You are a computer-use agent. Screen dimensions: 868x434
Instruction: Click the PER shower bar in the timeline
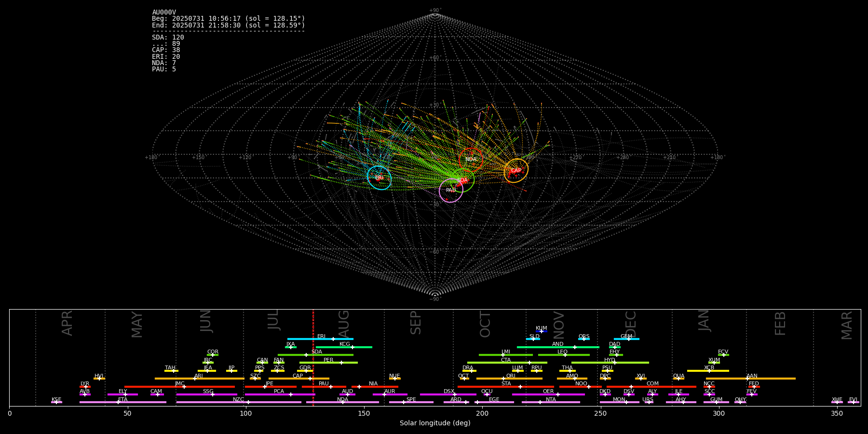[328, 363]
